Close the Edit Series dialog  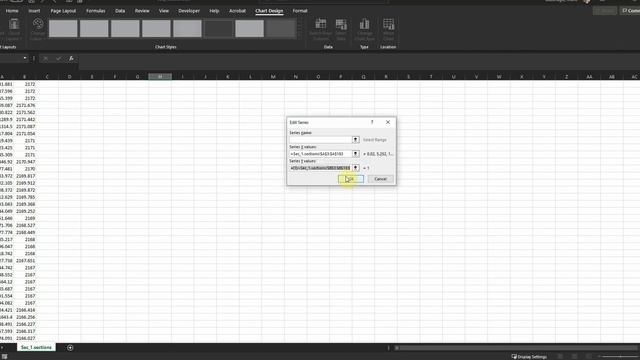pos(388,122)
